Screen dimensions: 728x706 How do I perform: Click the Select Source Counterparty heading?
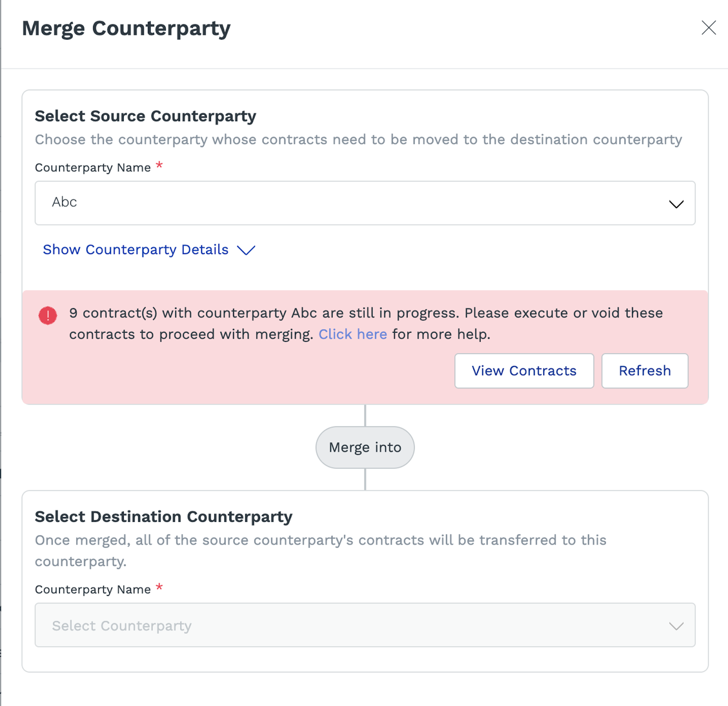click(145, 116)
